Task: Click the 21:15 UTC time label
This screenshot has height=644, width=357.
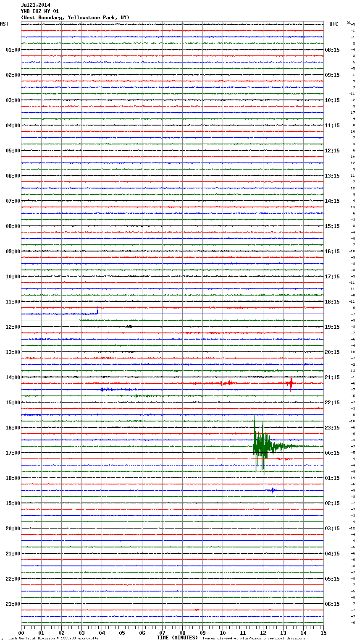Action: click(x=332, y=377)
